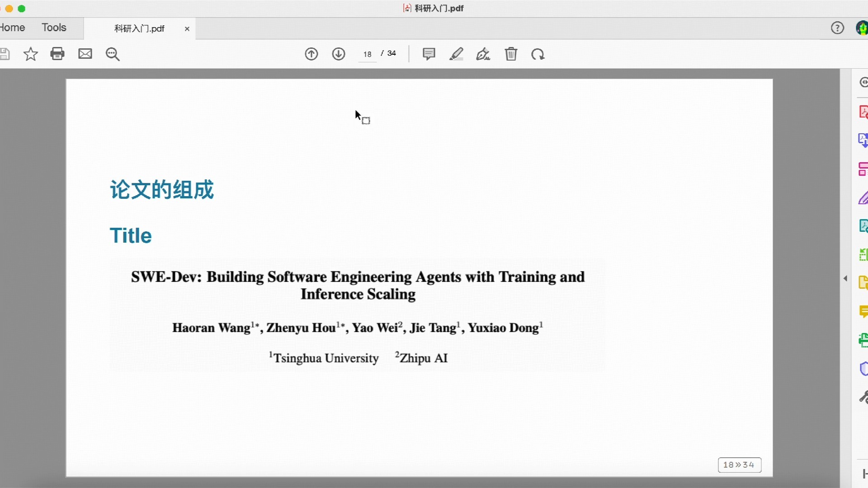Viewport: 868px width, 488px height.
Task: Open the yellow Comment sidebar tool
Action: pyautogui.click(x=863, y=312)
